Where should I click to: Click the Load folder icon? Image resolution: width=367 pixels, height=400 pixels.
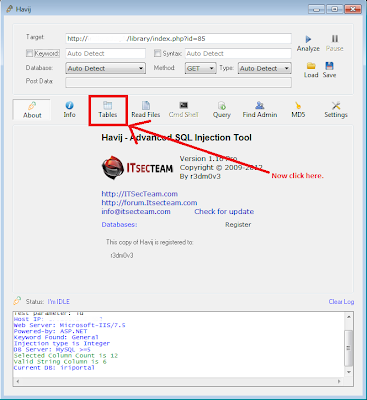click(x=311, y=66)
